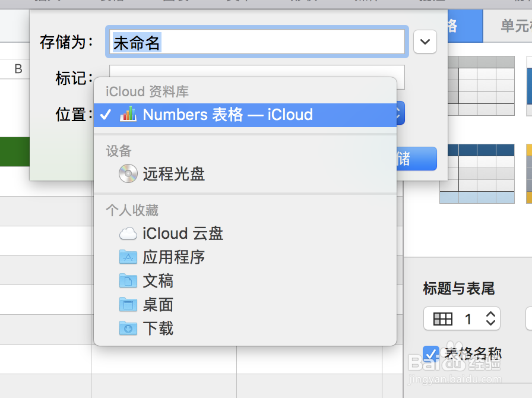This screenshot has width=532, height=398.
Task: Select the 应用程序 folder icon
Action: click(128, 257)
